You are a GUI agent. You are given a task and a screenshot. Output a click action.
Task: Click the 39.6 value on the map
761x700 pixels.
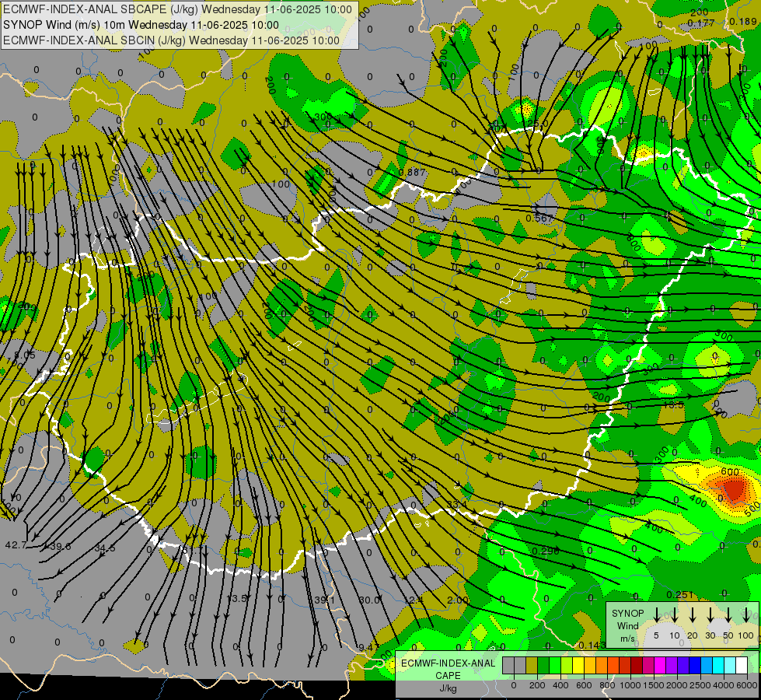[x=60, y=547]
